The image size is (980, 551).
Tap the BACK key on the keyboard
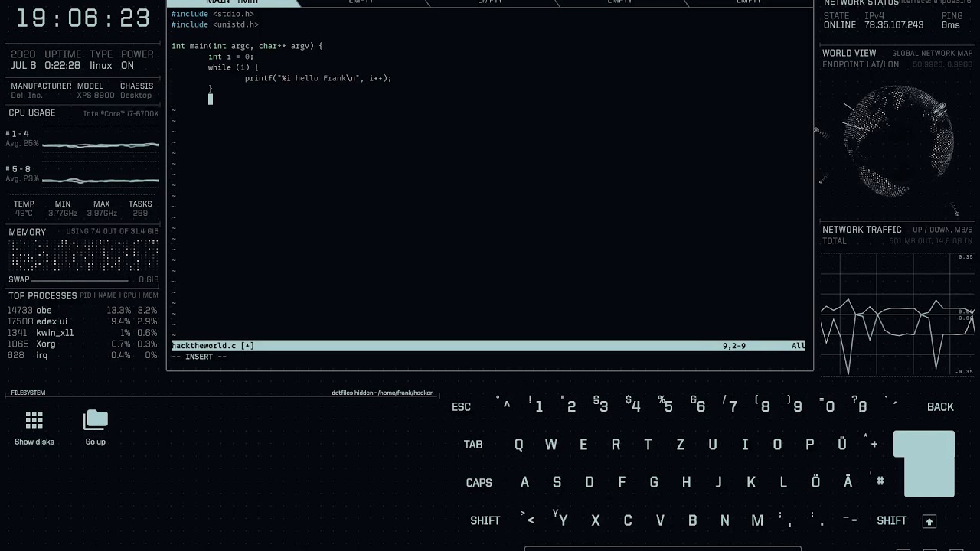coord(940,407)
